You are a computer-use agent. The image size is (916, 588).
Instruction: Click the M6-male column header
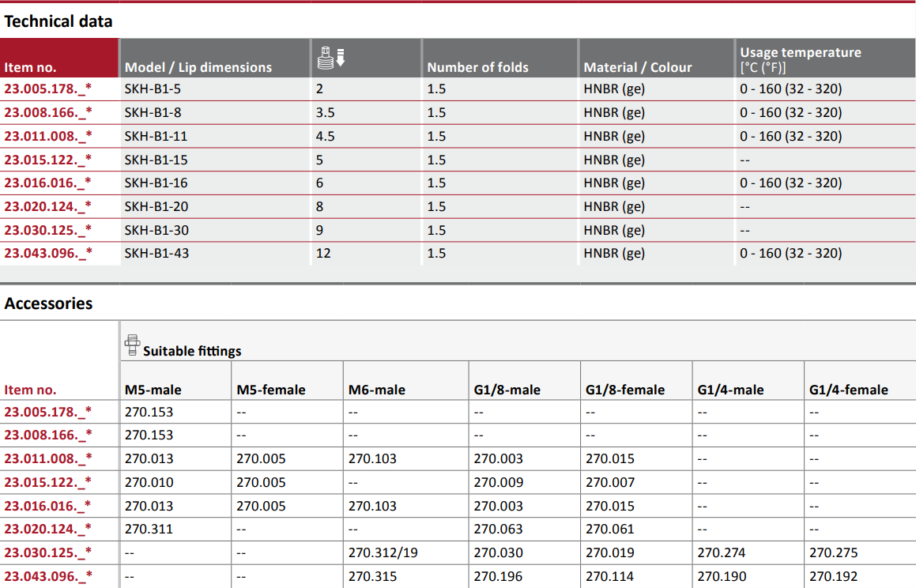(377, 390)
